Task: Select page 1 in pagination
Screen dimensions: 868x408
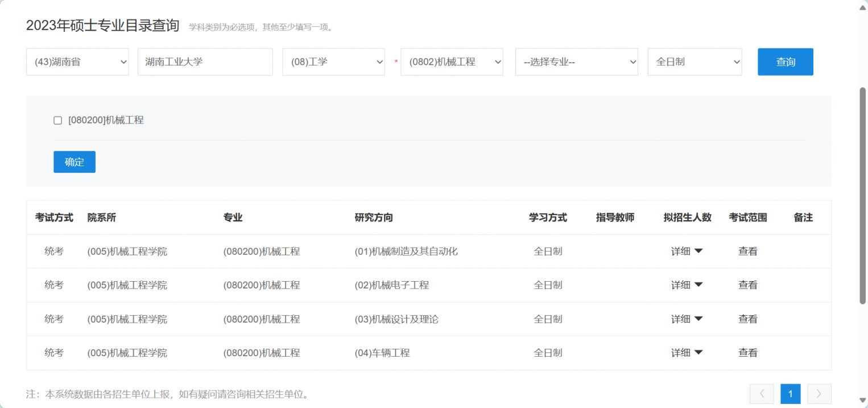Action: point(791,394)
